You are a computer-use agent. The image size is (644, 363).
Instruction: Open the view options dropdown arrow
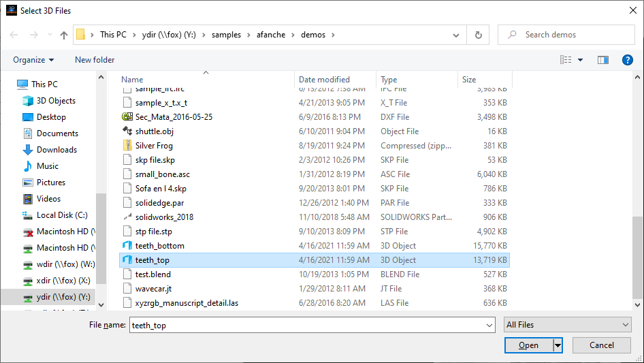coord(580,60)
